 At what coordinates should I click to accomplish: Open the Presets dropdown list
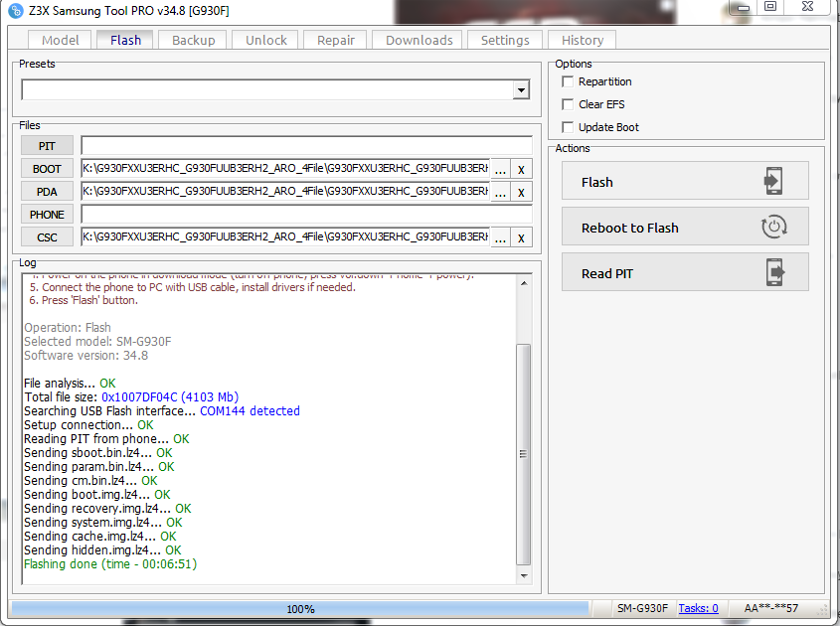pos(521,90)
